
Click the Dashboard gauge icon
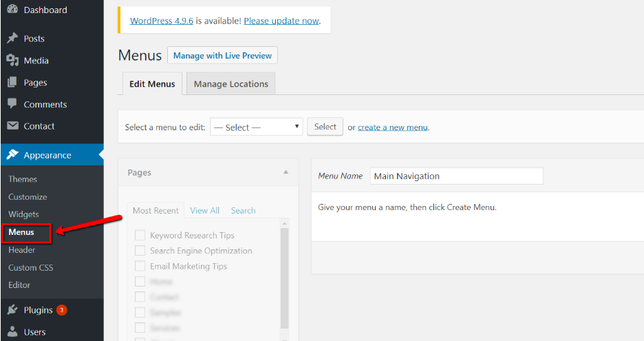coord(12,9)
